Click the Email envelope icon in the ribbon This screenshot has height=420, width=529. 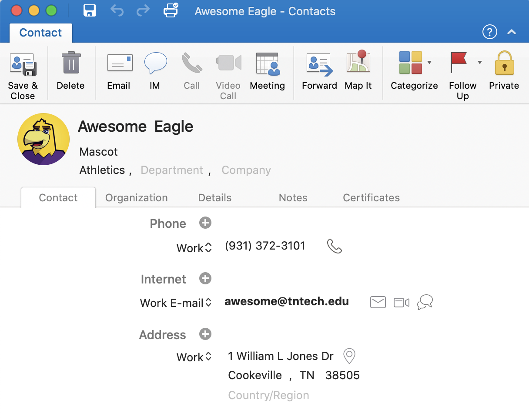click(x=119, y=63)
